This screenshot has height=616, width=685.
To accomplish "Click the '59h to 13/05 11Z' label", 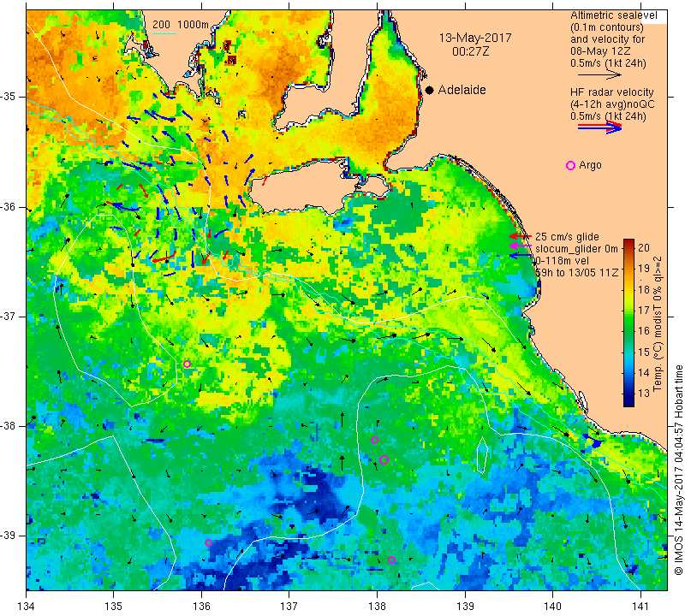I will pos(577,272).
